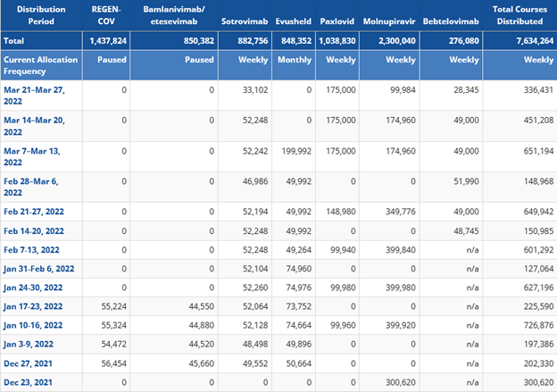Screen dimensions: 557x392
Task: Select the Bamlanivimab/etesevimab column header
Action: [x=174, y=13]
